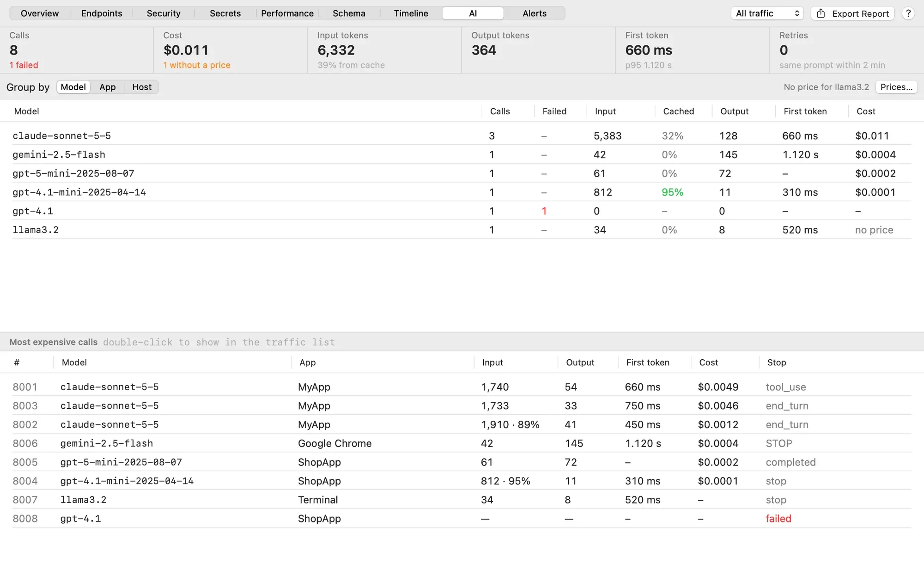This screenshot has width=924, height=564.
Task: Select call 8007 from Terminal
Action: coord(462,500)
